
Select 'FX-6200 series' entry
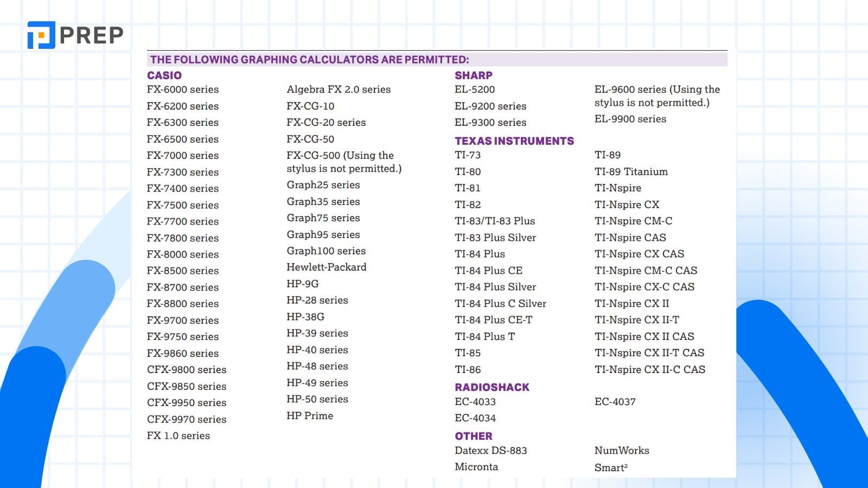click(183, 106)
